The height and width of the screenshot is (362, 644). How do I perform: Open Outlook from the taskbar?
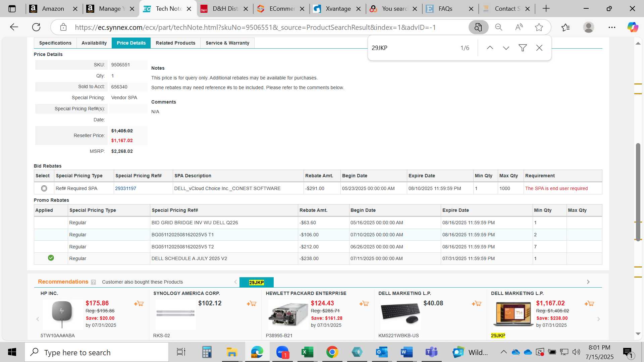tap(382, 352)
